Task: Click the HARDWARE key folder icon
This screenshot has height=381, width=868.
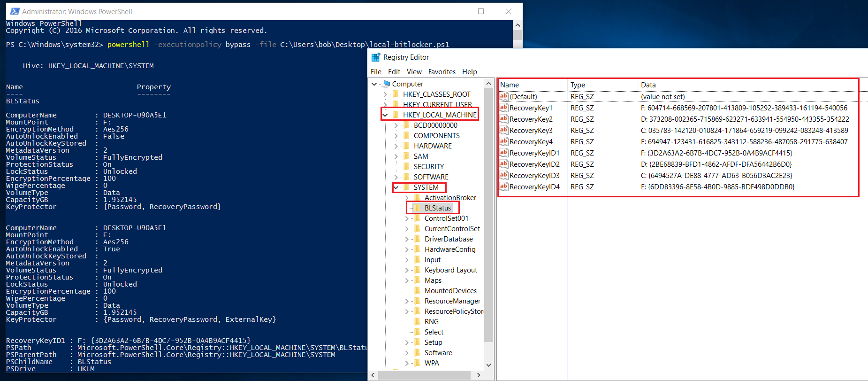Action: (x=407, y=146)
